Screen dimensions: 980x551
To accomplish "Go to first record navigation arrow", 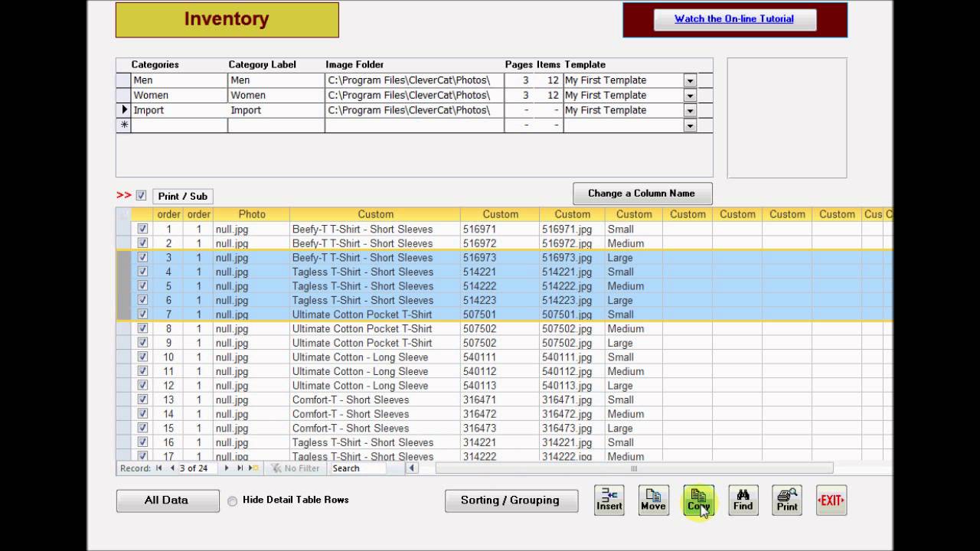I will (159, 468).
